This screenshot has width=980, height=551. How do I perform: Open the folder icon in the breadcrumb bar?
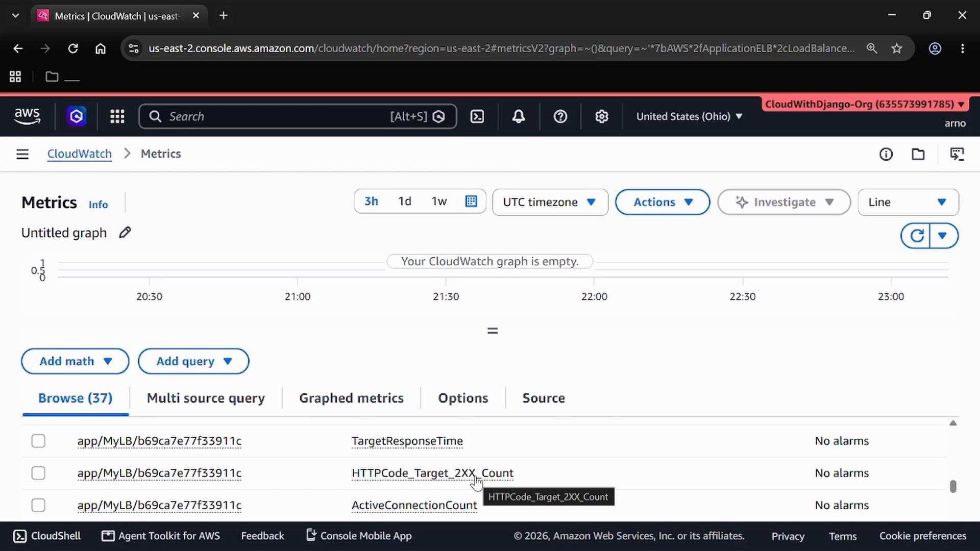point(918,154)
